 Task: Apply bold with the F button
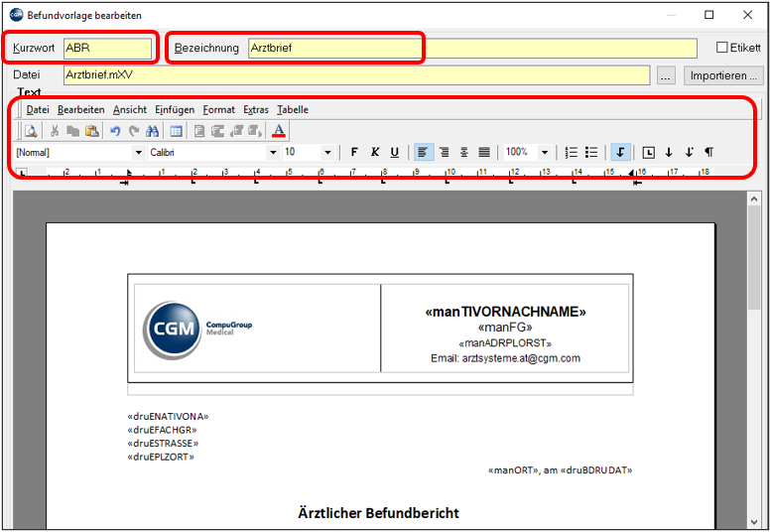tap(354, 152)
